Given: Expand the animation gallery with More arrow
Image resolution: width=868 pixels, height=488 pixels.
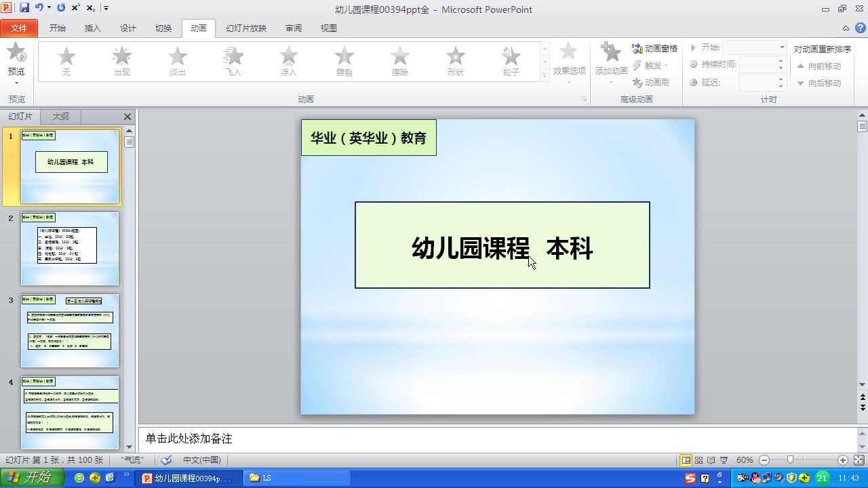Looking at the screenshot, I should [x=545, y=76].
